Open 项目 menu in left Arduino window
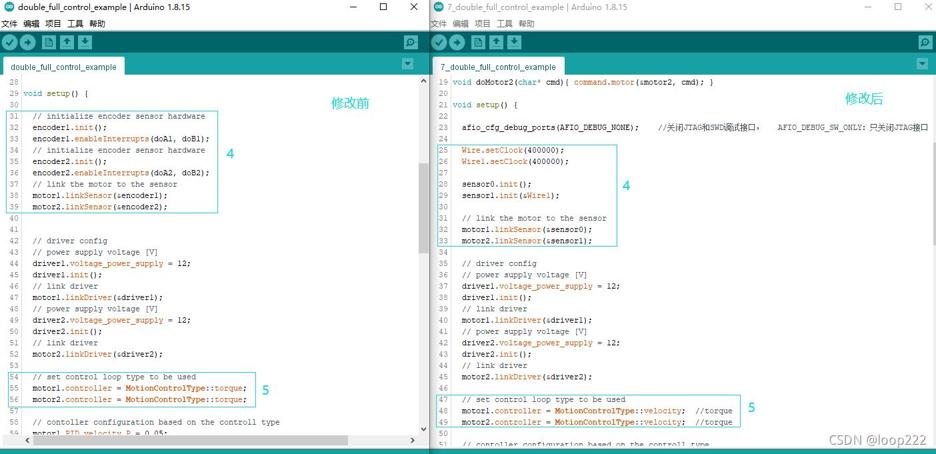Image resolution: width=936 pixels, height=454 pixels. [x=53, y=24]
